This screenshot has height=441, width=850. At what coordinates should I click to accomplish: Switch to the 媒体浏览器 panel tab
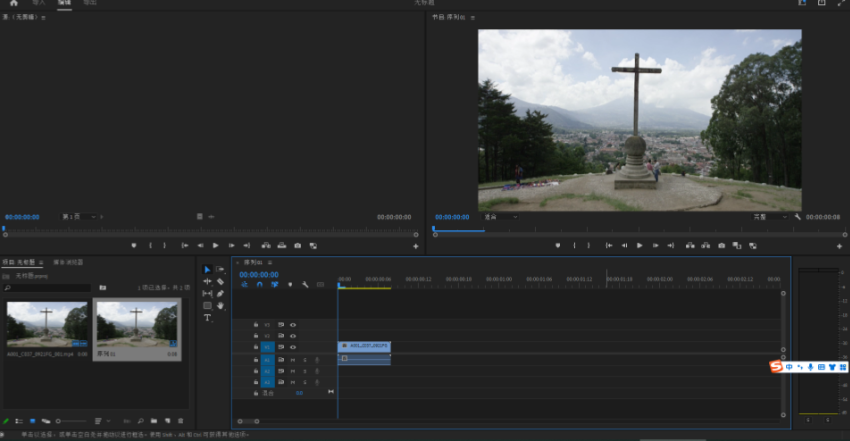[x=68, y=262]
